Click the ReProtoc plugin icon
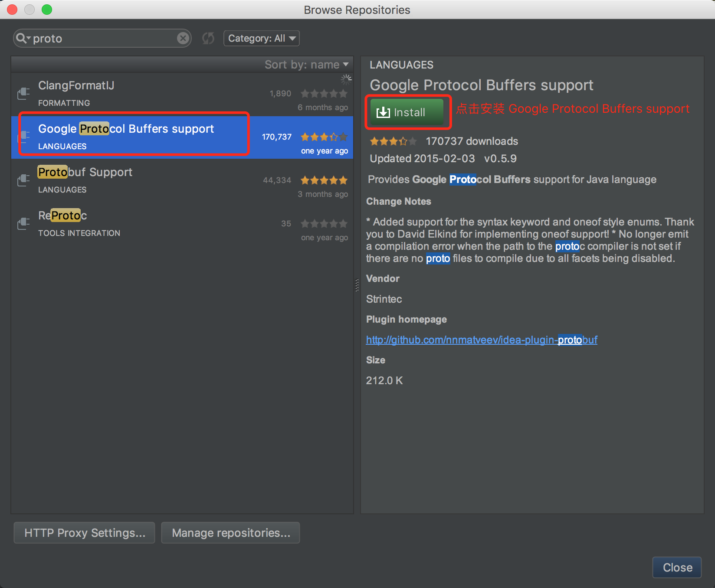Screen dimensions: 715x588 click(23, 223)
